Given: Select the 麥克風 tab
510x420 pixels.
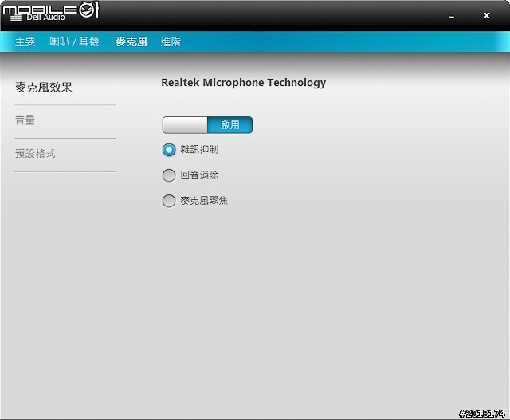Looking at the screenshot, I should coord(131,41).
